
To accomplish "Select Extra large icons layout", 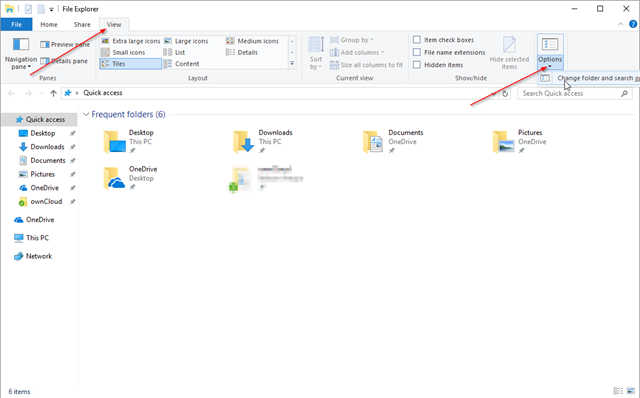I will pyautogui.click(x=131, y=41).
